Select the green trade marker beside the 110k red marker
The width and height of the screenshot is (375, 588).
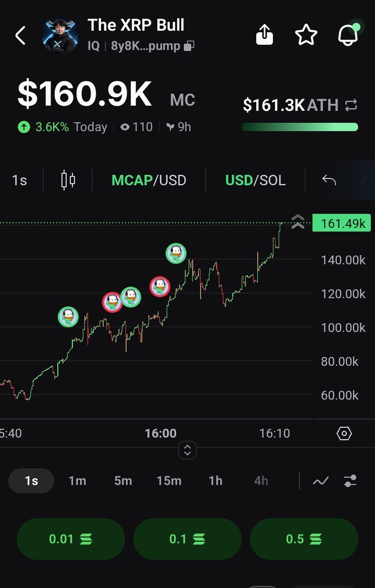pyautogui.click(x=131, y=297)
